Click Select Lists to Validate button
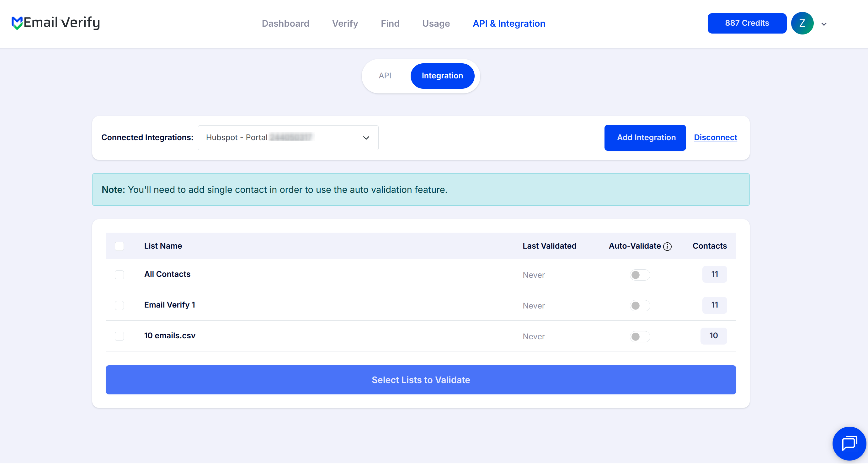 pyautogui.click(x=421, y=380)
